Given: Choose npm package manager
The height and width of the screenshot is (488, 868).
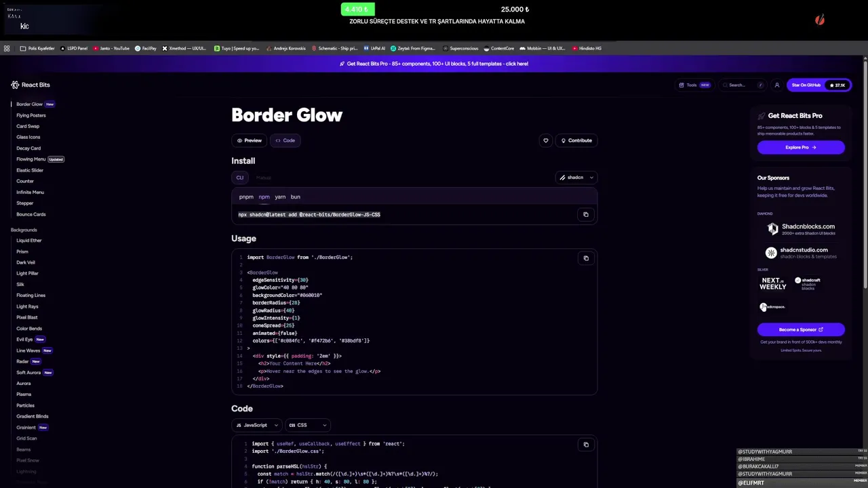Looking at the screenshot, I should [264, 197].
